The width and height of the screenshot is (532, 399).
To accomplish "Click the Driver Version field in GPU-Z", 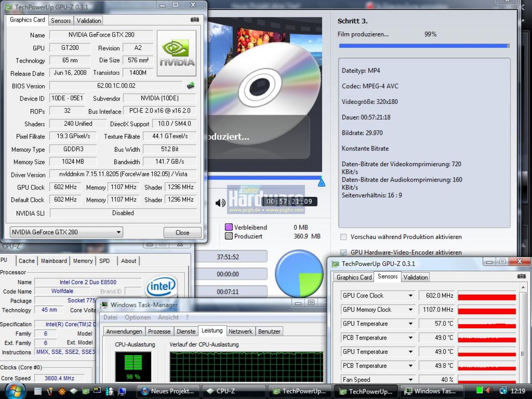I will (x=123, y=174).
